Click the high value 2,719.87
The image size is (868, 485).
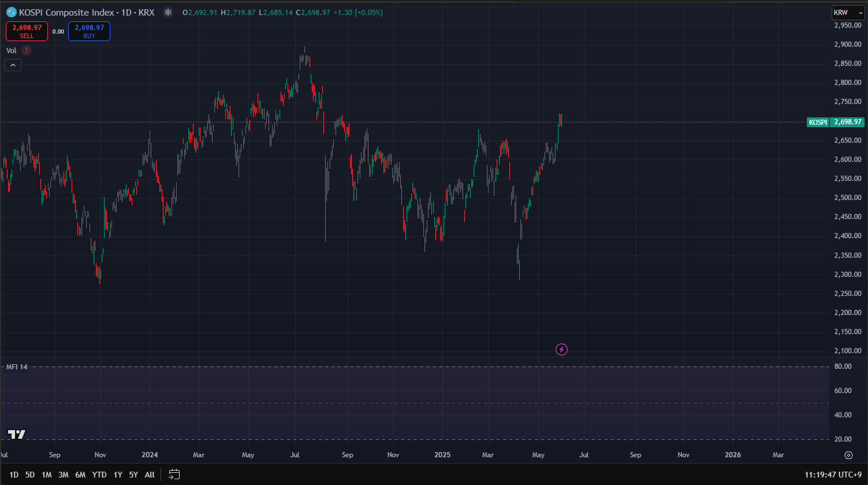point(240,12)
